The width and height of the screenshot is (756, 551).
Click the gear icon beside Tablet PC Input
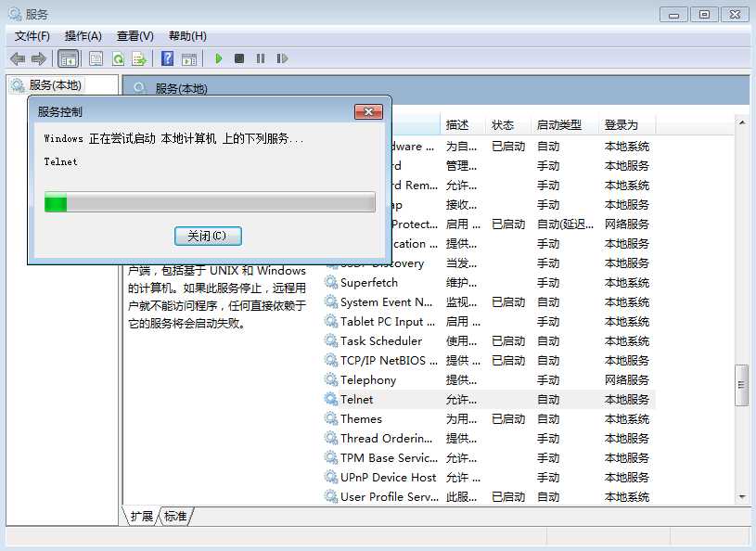[x=331, y=321]
